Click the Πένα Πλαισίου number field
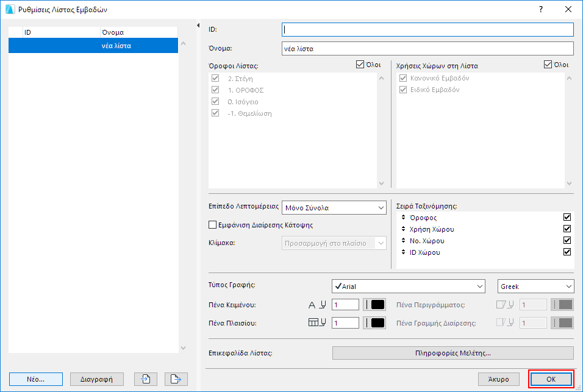This screenshot has height=392, width=583. (x=345, y=323)
